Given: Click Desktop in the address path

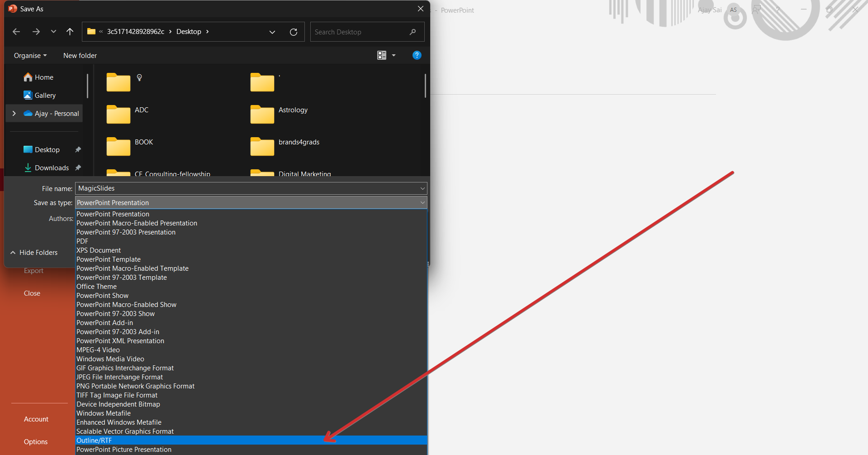Looking at the screenshot, I should pyautogui.click(x=189, y=32).
